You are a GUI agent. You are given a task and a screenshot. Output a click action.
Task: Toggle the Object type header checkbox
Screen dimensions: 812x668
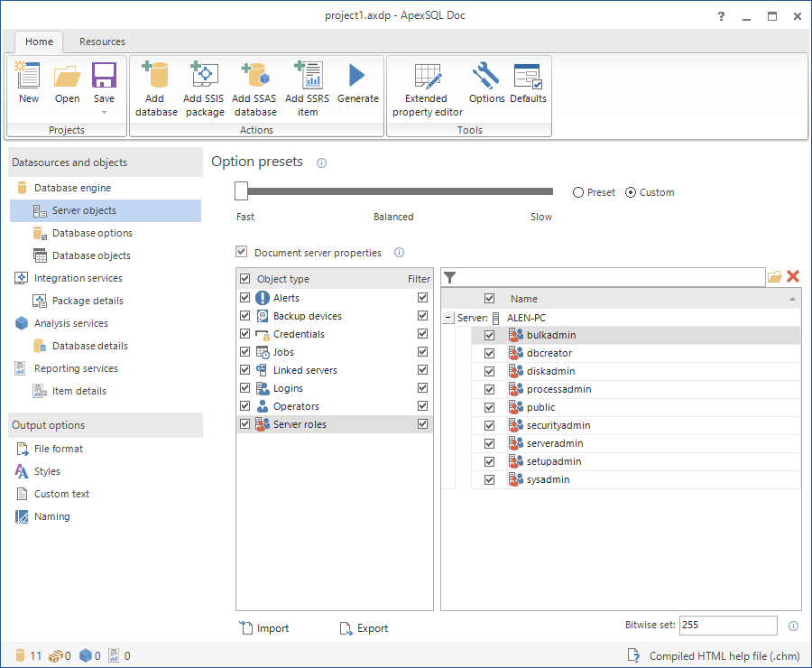(245, 279)
